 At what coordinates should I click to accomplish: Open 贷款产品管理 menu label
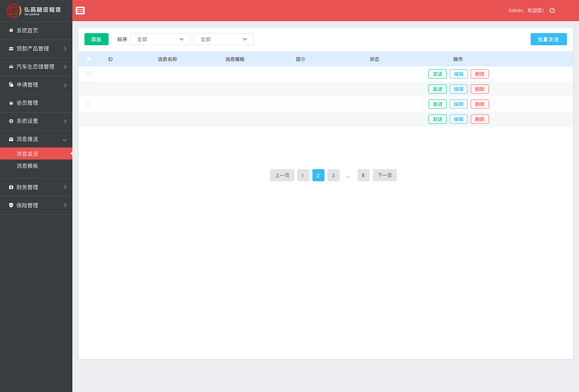tap(33, 48)
